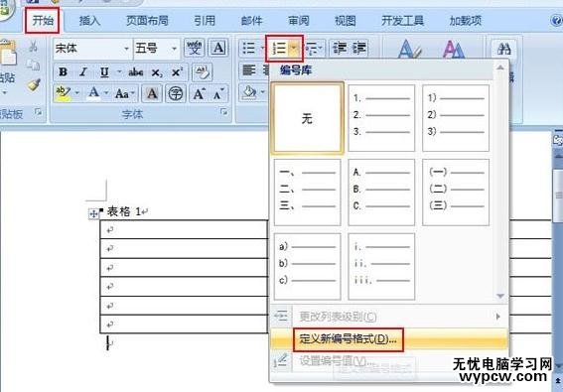This screenshot has height=392, width=563.
Task: Click the Find binoculars icon
Action: tap(504, 48)
